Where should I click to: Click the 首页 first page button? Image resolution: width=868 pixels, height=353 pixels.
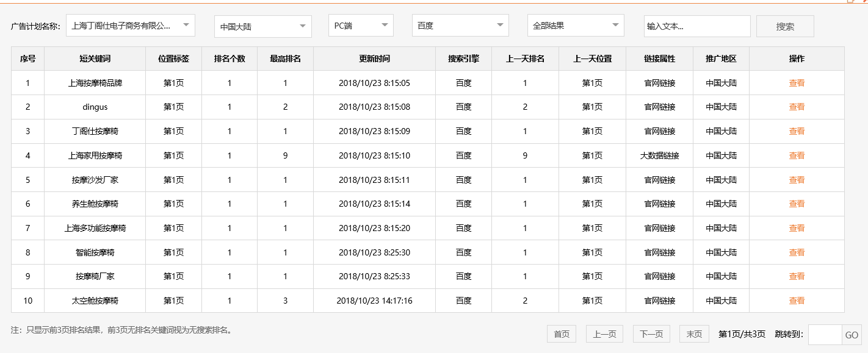(561, 333)
